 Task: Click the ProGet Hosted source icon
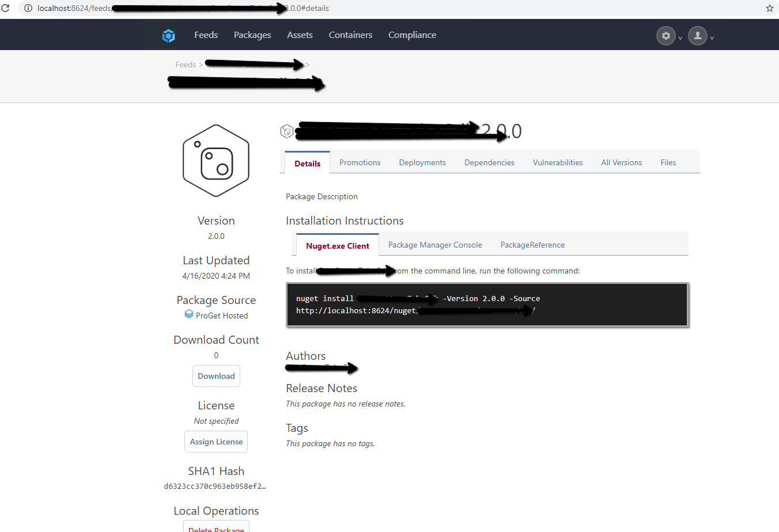click(188, 314)
